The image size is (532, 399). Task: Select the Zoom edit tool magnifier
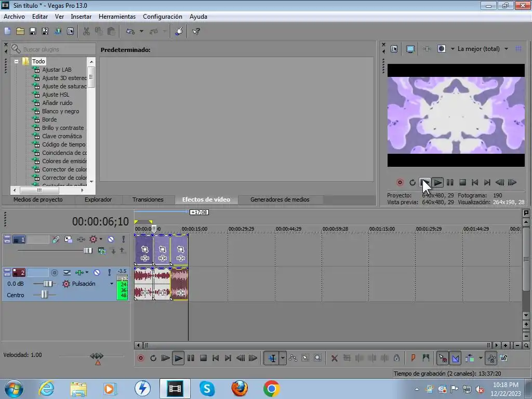317,358
